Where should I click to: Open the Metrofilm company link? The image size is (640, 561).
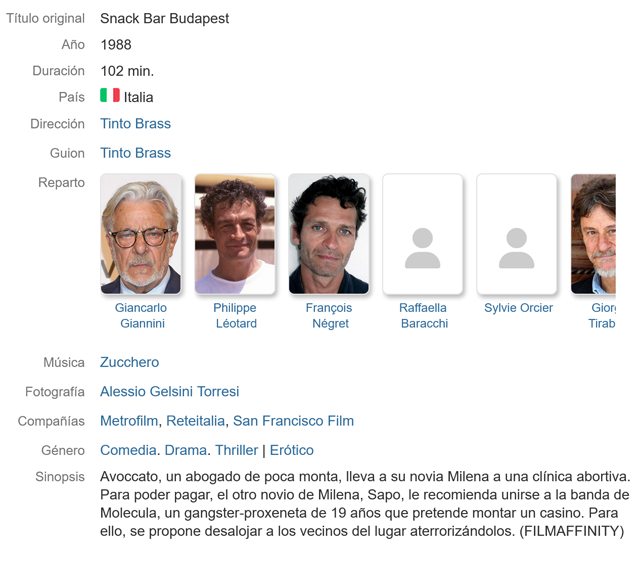[x=129, y=421]
